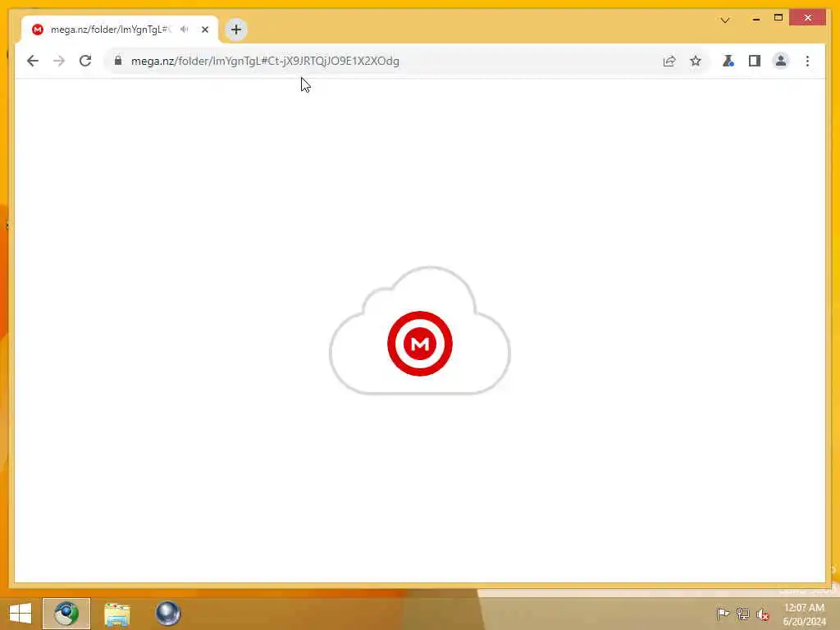Click the forward navigation arrow
The height and width of the screenshot is (630, 840).
pyautogui.click(x=59, y=61)
